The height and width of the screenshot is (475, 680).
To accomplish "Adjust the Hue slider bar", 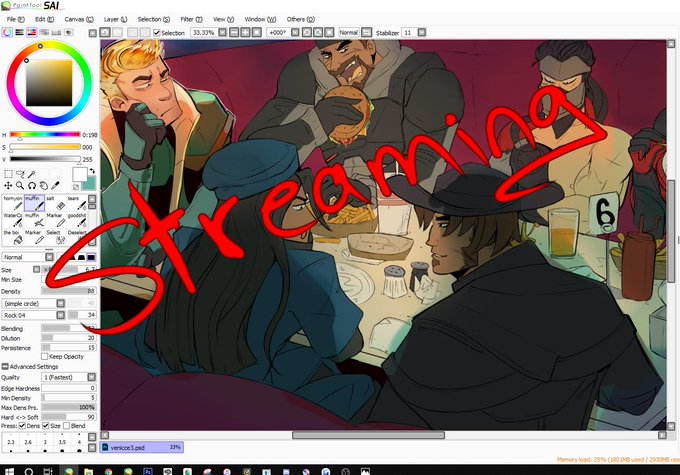I will 45,135.
